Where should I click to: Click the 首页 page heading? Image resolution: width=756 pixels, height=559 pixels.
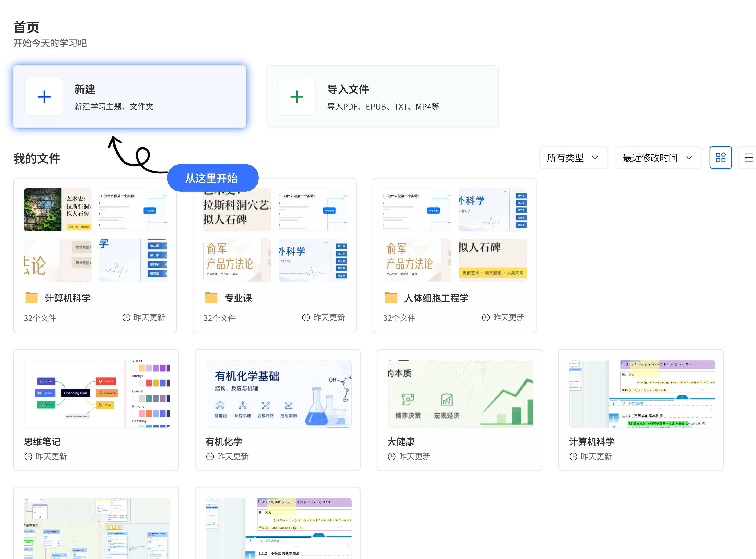[x=26, y=27]
